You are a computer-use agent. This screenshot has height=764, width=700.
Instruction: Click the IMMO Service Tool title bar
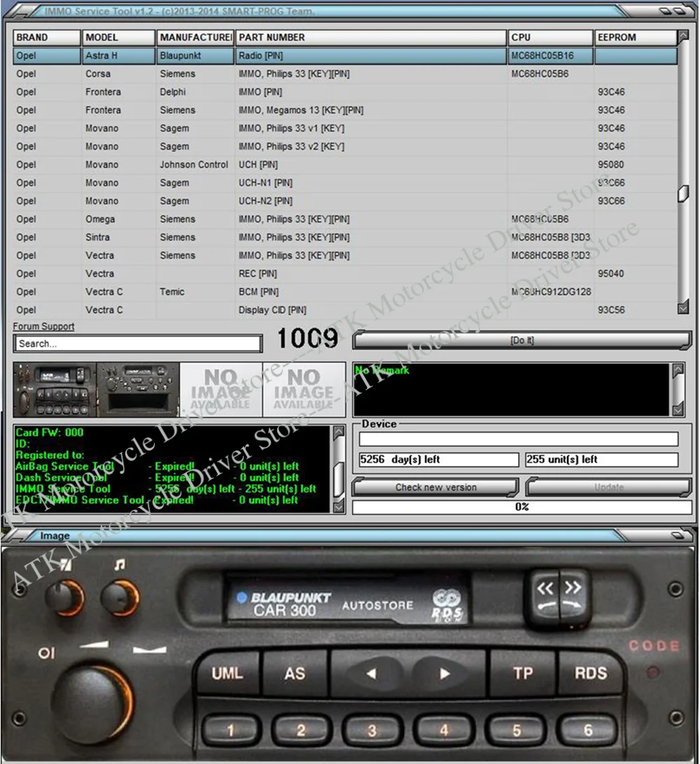pos(349,10)
